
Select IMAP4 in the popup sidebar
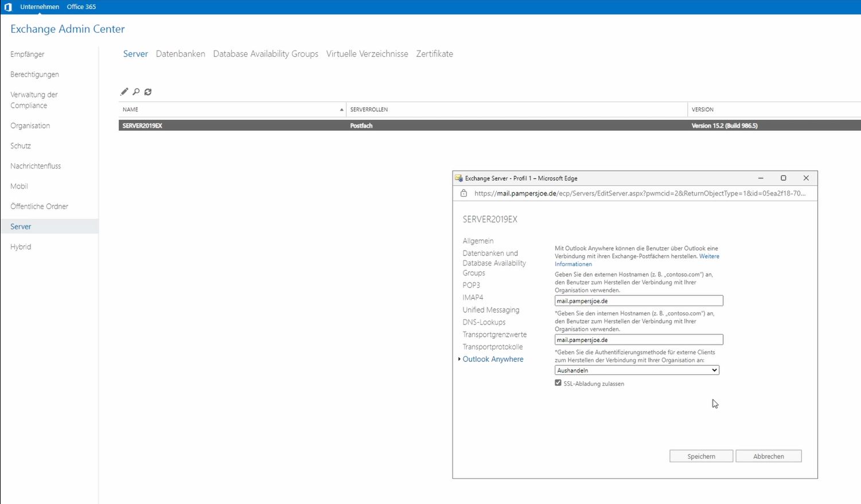473,298
